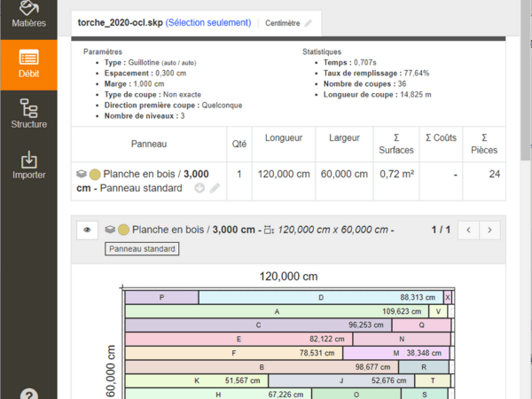Go to the next sheet with right chevron
The height and width of the screenshot is (399, 532).
489,230
